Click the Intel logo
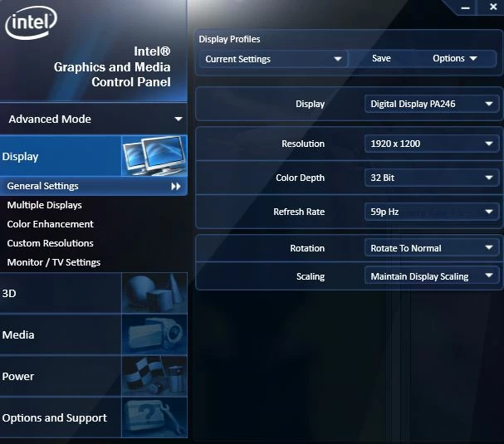The height and width of the screenshot is (444, 504). (32, 22)
